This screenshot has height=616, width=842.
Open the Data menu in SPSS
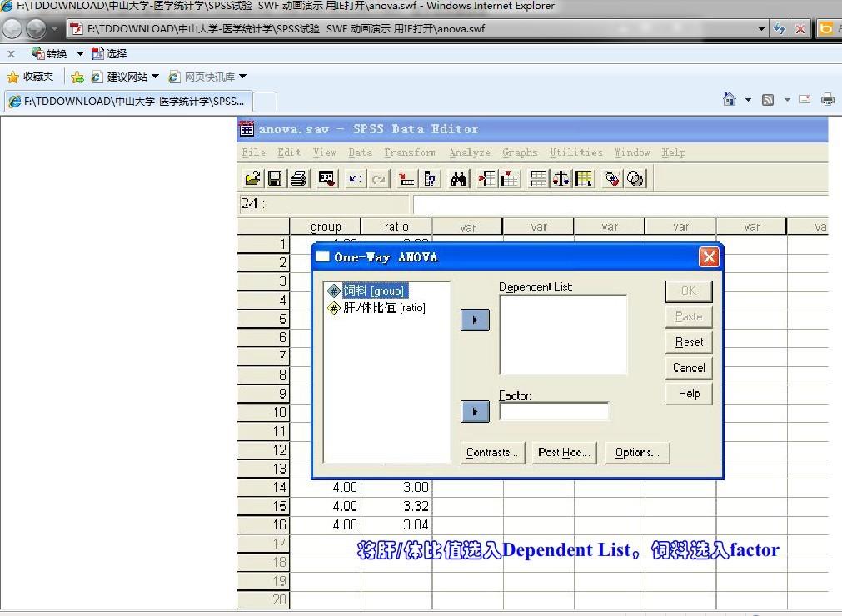click(361, 152)
